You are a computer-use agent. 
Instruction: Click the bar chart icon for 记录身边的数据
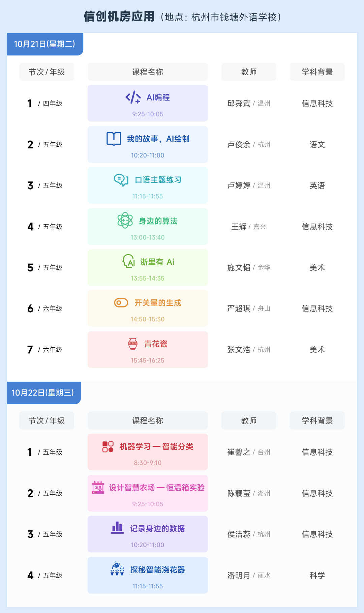tap(117, 528)
